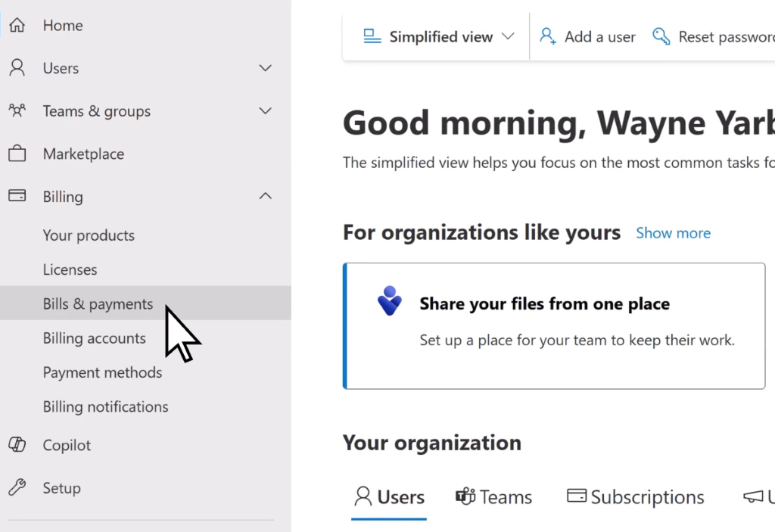Open Billing accounts
Image resolution: width=775 pixels, height=532 pixels.
[145, 338]
